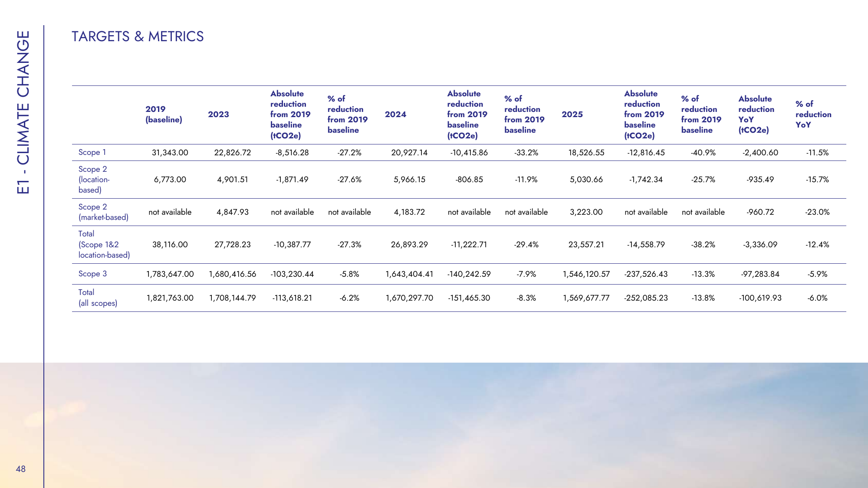Select the value -14,558.79
Viewport: 868px width, 488px height.
click(646, 245)
